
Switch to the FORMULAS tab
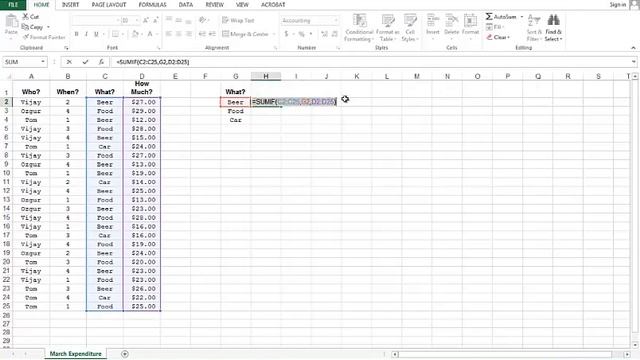(153, 4)
